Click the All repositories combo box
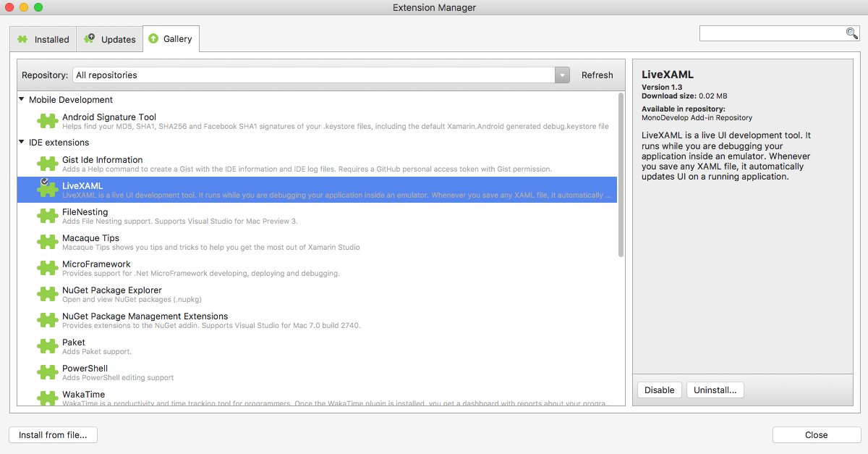 coord(320,75)
